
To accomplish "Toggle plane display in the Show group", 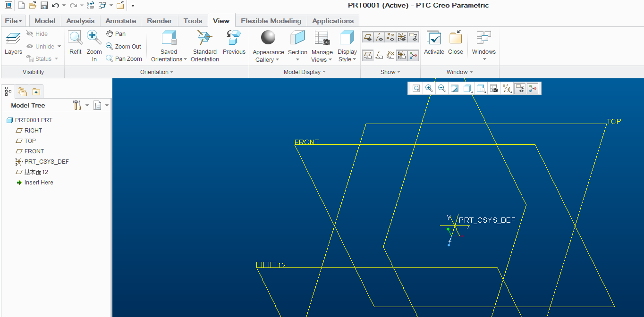I will 368,37.
